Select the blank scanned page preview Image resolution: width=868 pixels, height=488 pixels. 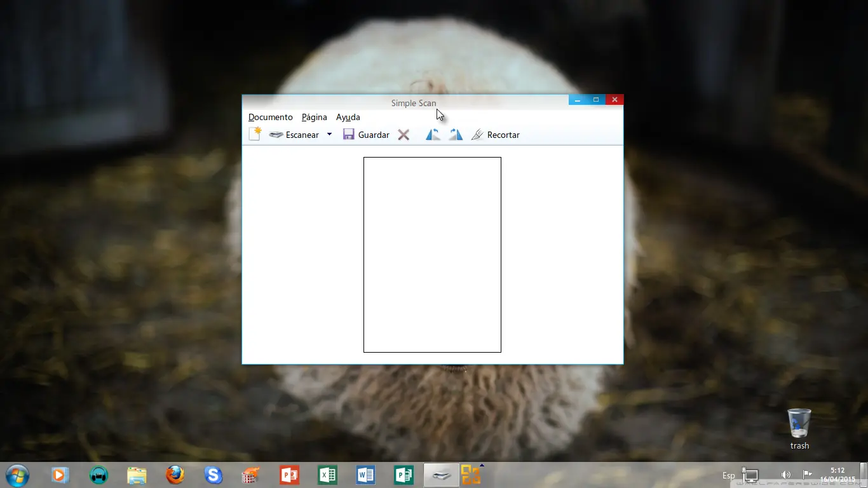click(x=432, y=255)
